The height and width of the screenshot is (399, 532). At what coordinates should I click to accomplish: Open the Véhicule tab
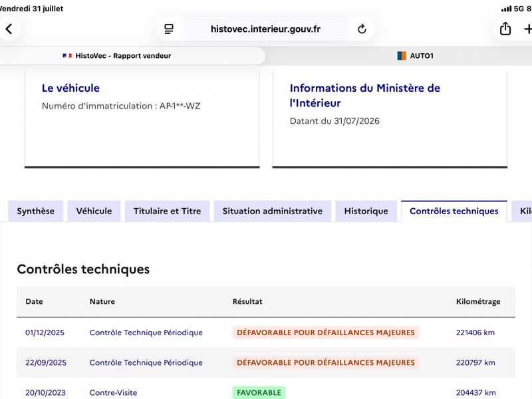94,211
